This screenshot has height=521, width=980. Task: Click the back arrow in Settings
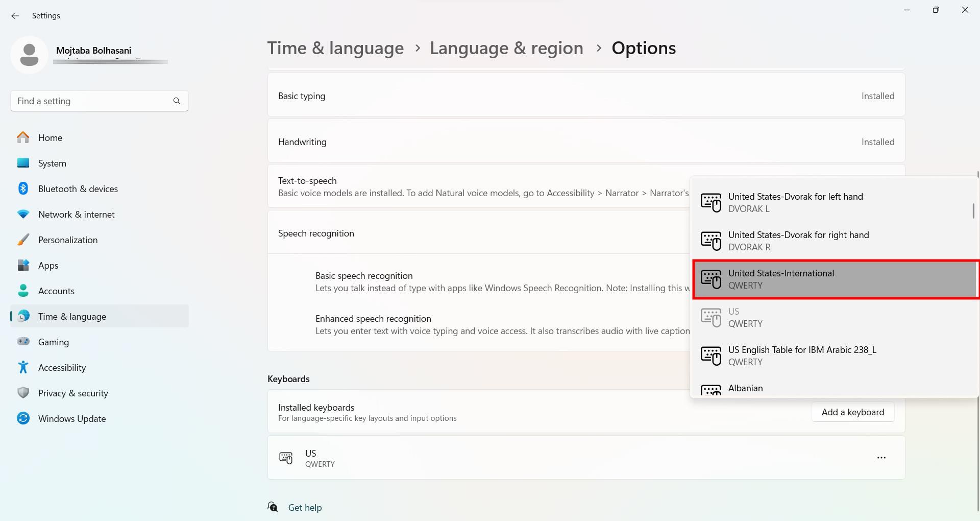[15, 16]
